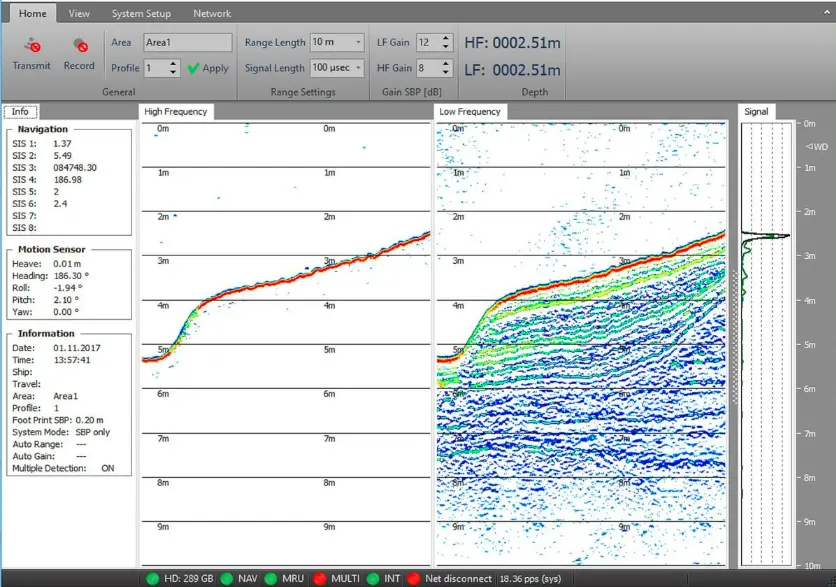Image resolution: width=836 pixels, height=587 pixels.
Task: Decrease LF Gain with the down arrow
Action: click(x=446, y=47)
